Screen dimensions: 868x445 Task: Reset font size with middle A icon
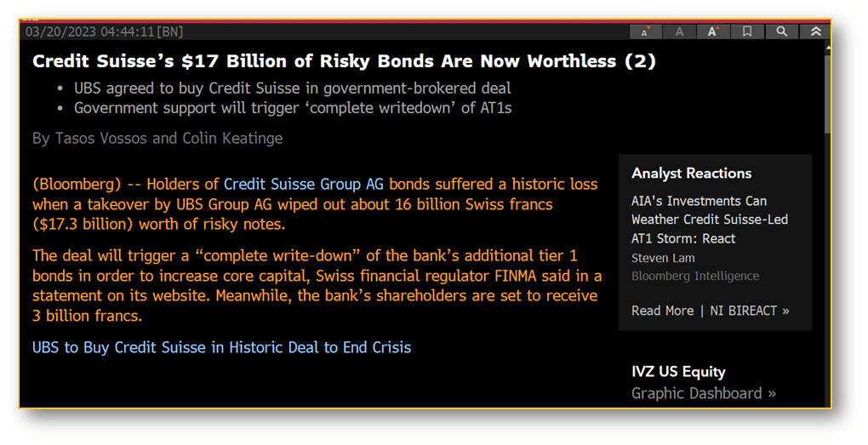click(x=679, y=32)
